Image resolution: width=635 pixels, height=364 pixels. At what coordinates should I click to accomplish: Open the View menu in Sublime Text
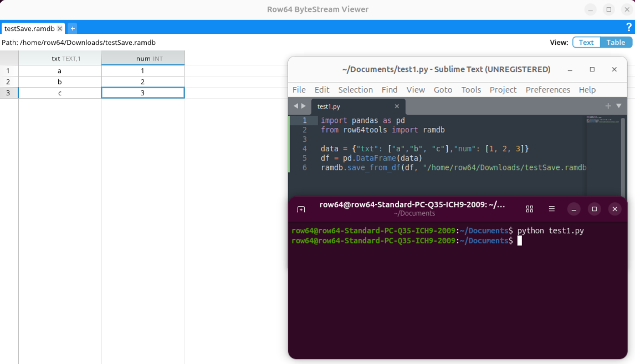(x=416, y=90)
